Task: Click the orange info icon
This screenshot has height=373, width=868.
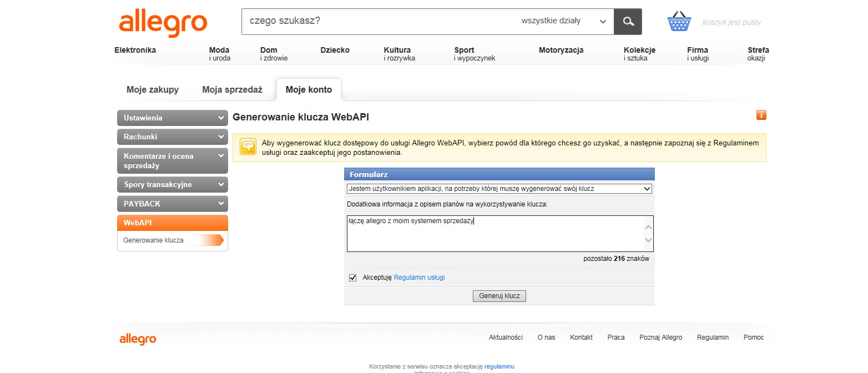Action: [x=761, y=115]
